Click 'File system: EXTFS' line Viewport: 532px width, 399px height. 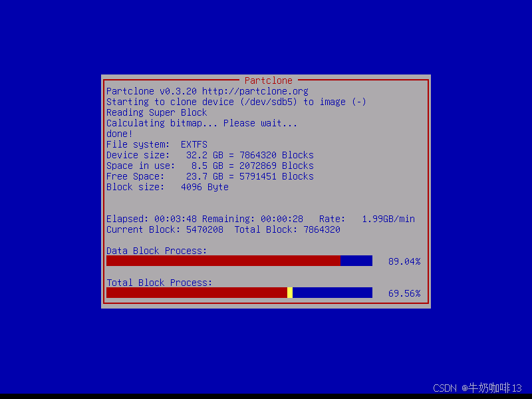[x=157, y=144]
